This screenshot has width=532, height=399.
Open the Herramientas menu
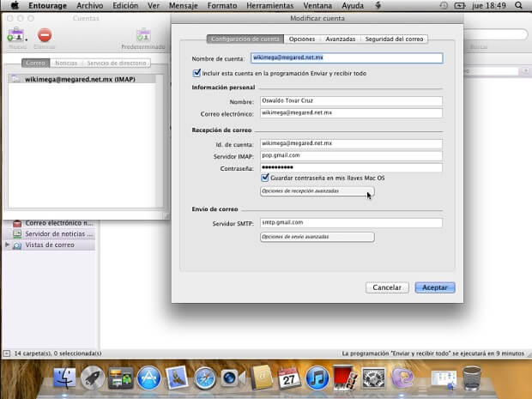click(x=270, y=5)
